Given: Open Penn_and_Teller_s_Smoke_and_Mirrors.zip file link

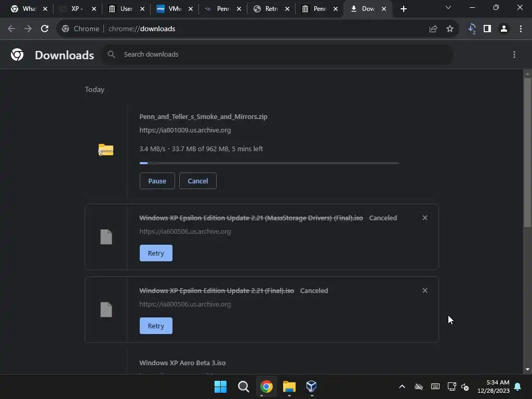Looking at the screenshot, I should [203, 117].
